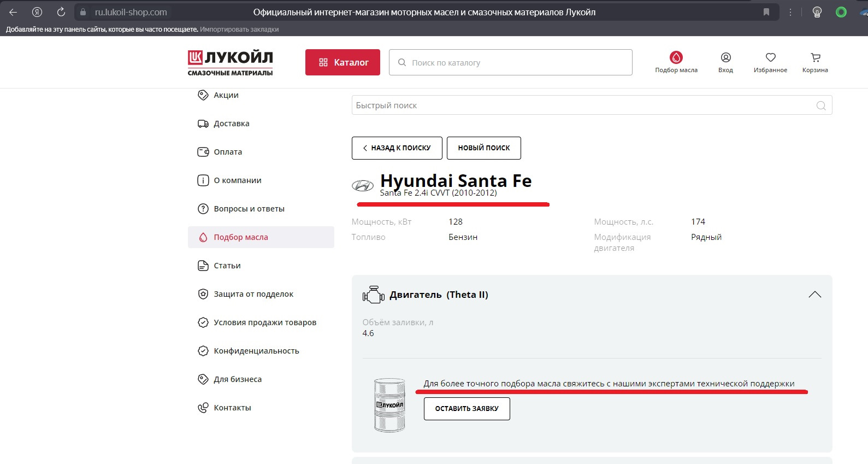868x464 pixels.
Task: Open Доставка in the sidebar menu
Action: point(231,124)
